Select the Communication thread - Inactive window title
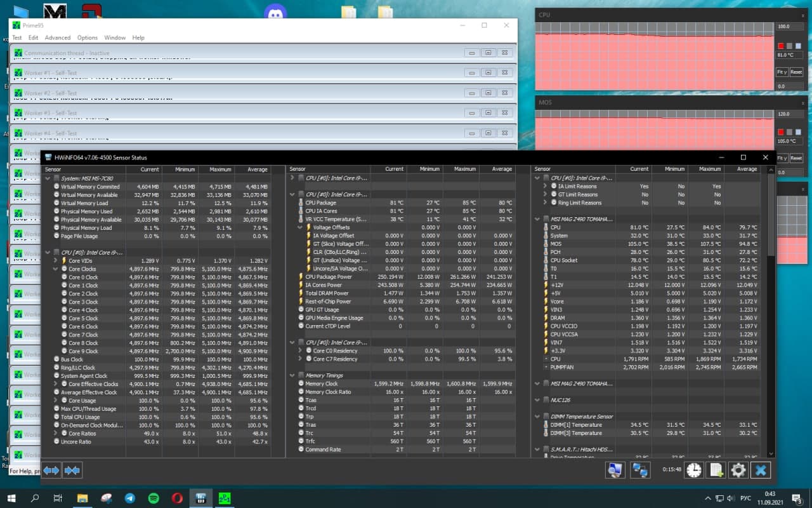Screen dimensions: 812x508 (x=67, y=53)
